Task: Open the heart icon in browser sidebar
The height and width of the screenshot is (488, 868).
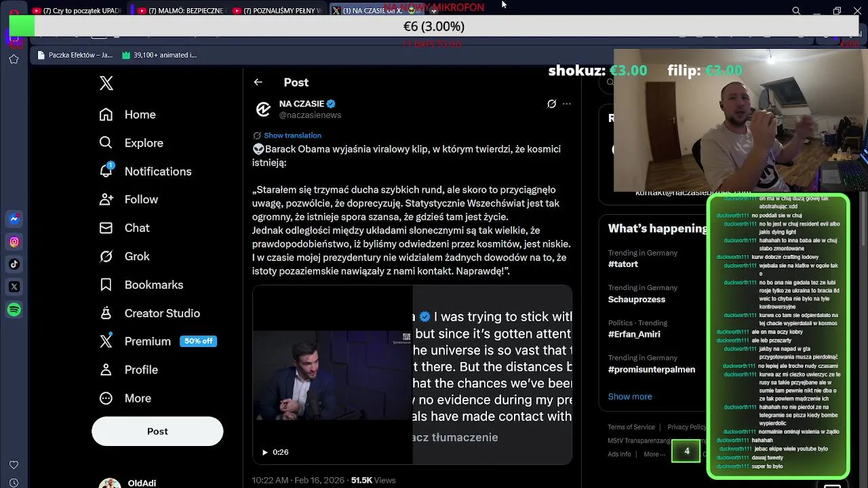Action: (x=14, y=465)
